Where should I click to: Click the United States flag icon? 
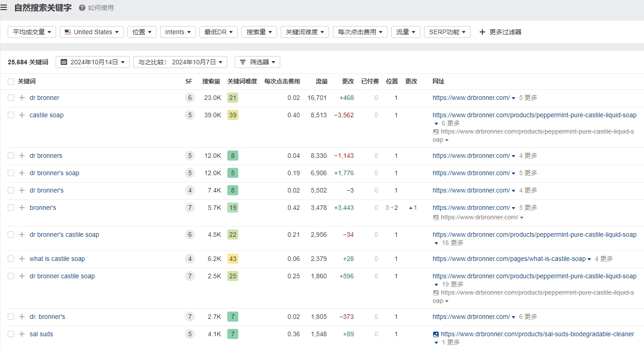pos(68,32)
